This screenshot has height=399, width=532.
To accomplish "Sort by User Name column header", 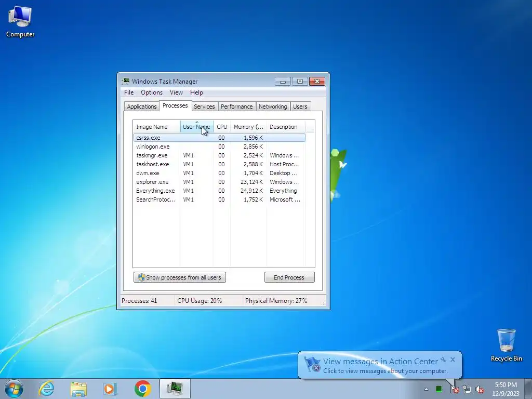I will pos(196,127).
